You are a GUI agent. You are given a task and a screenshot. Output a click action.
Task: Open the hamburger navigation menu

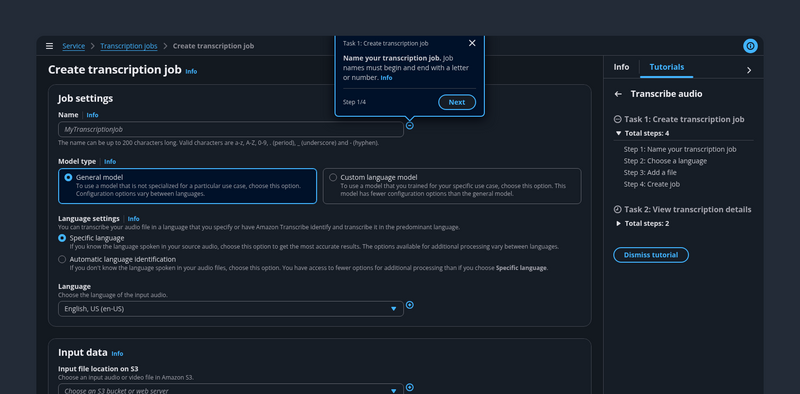(x=49, y=46)
